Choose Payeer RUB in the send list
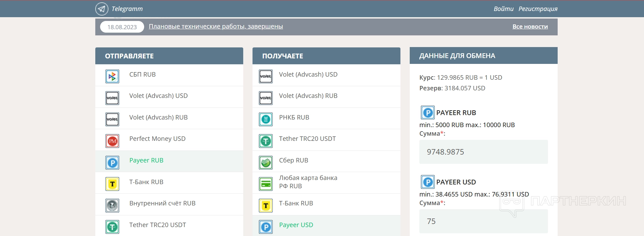The height and width of the screenshot is (236, 644). coord(169,161)
